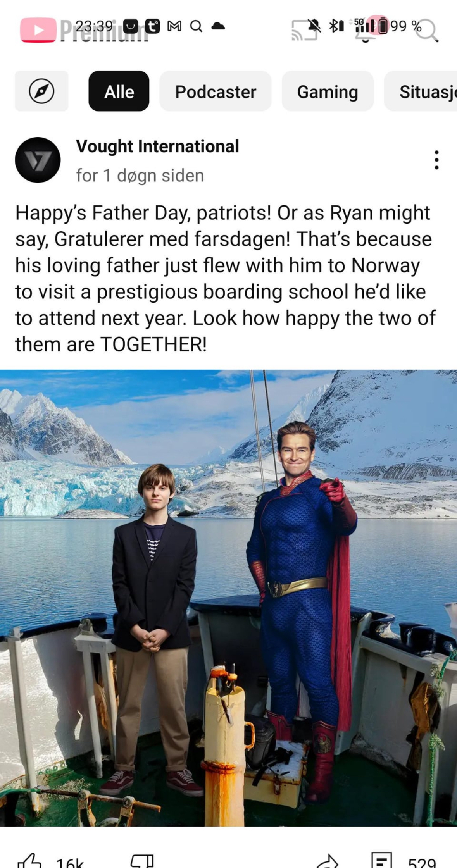Open the post timestamp 'for 1 døgn siden'

tap(140, 175)
